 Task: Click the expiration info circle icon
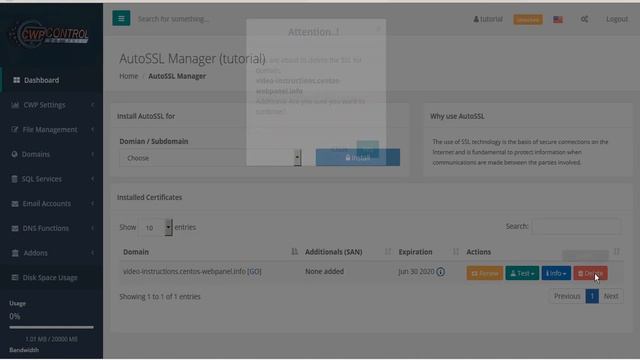click(440, 272)
